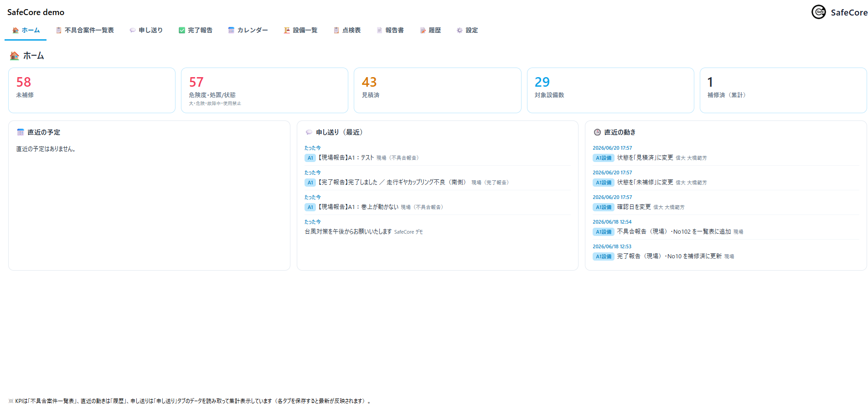Click the 見積済 card showing 43
Screen dimensions: 868x408
click(438, 90)
